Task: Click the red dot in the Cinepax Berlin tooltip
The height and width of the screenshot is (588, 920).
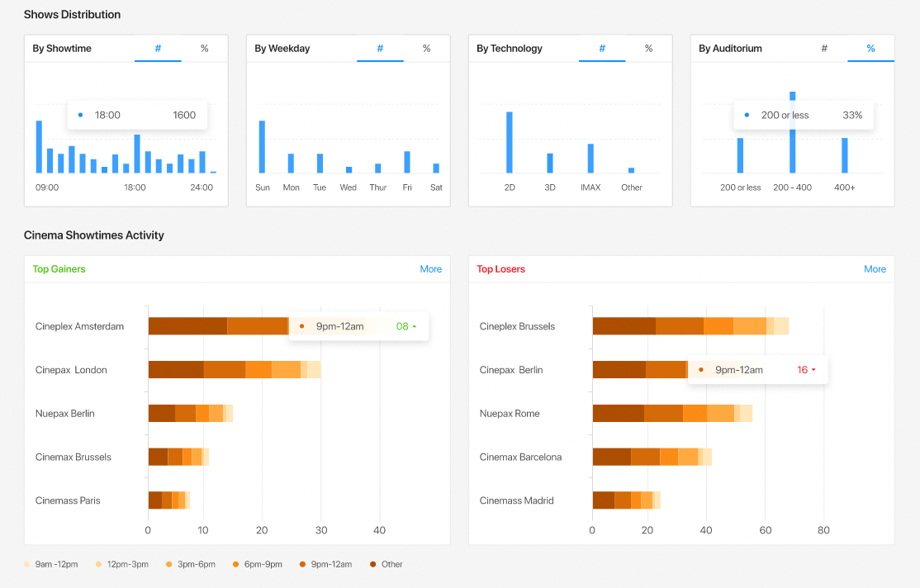Action: 702,370
